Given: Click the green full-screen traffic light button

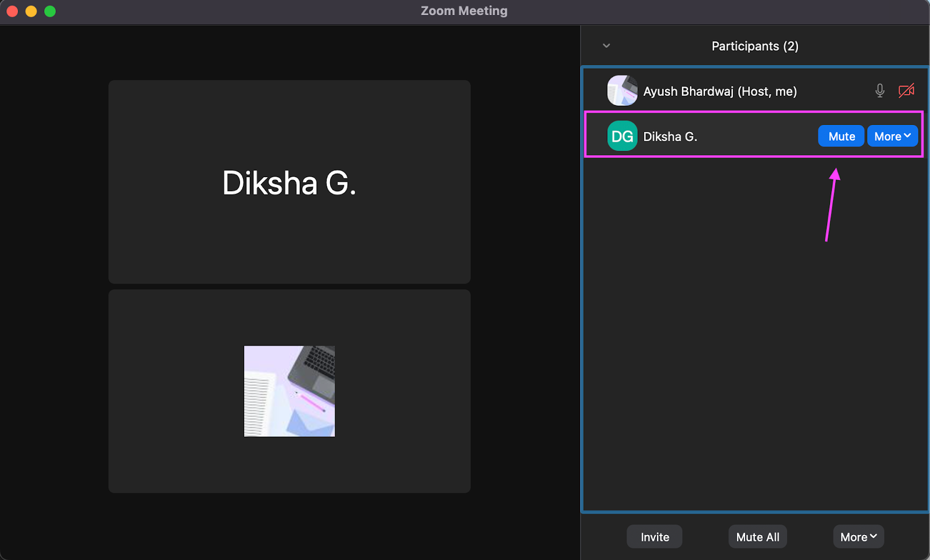Looking at the screenshot, I should 50,10.
